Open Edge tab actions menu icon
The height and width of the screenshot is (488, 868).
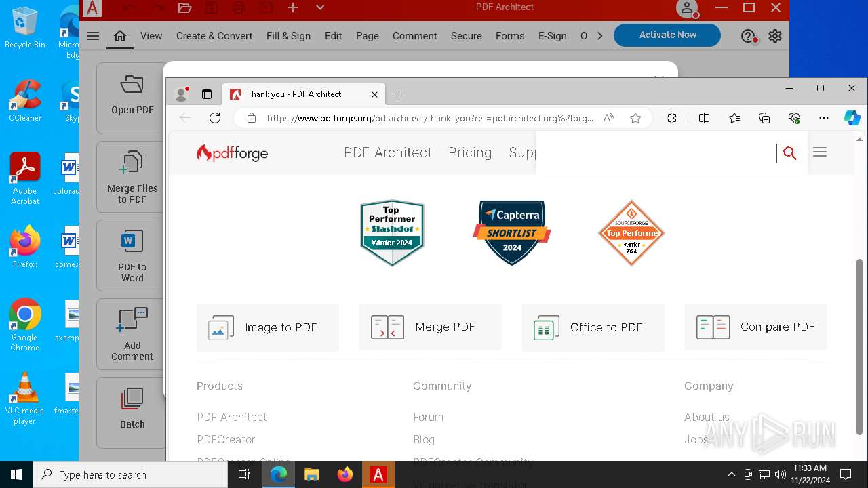coord(207,94)
